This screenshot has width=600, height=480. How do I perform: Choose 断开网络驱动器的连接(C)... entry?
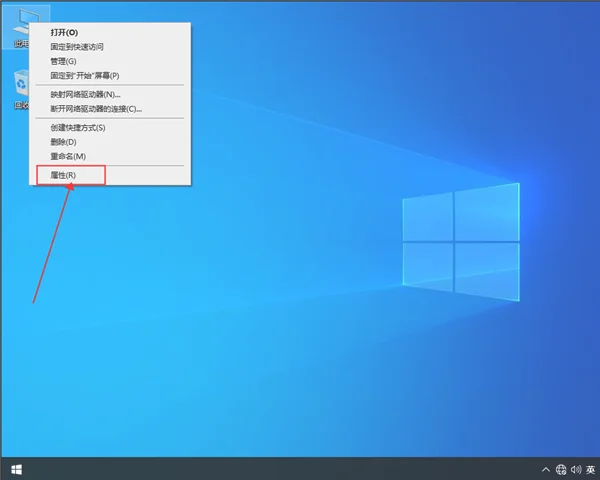click(110, 109)
